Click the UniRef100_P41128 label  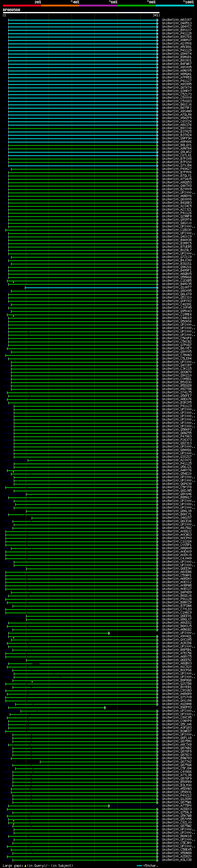[176, 33]
